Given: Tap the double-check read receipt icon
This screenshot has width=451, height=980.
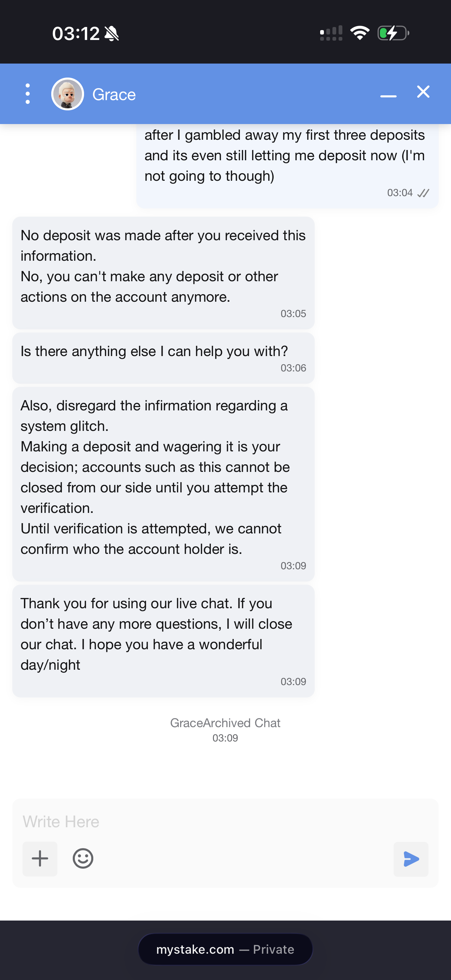Looking at the screenshot, I should (423, 193).
